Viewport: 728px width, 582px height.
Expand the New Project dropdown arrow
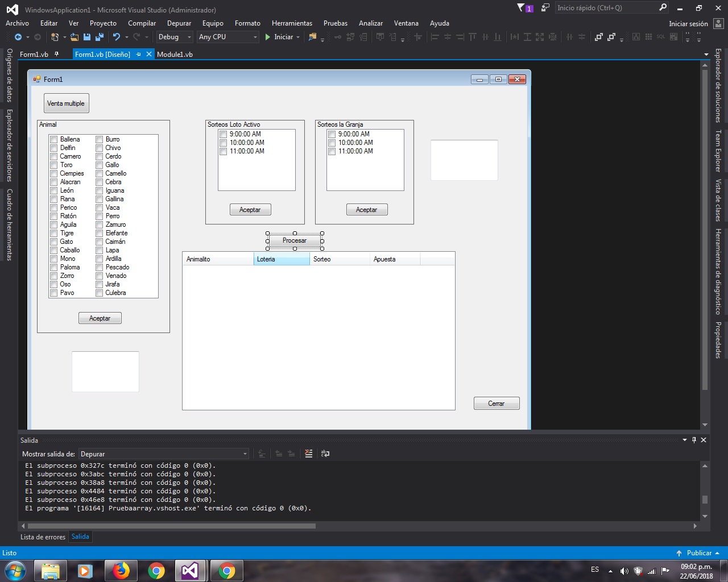click(x=64, y=37)
